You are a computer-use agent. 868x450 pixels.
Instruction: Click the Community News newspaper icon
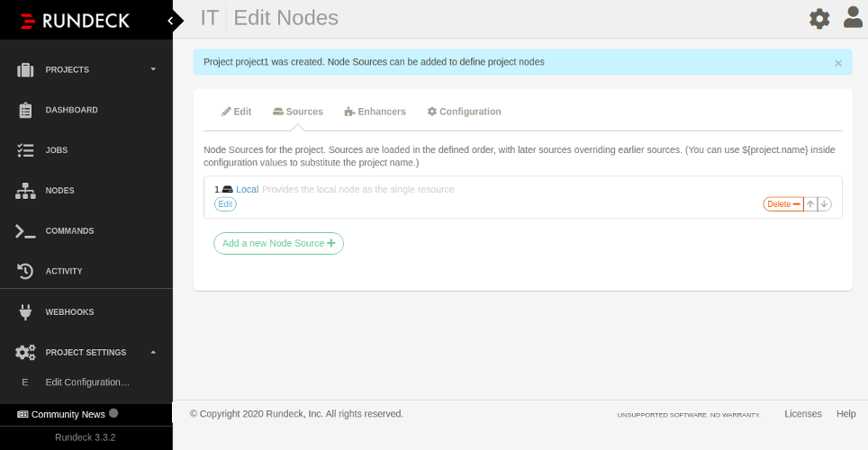click(x=23, y=414)
